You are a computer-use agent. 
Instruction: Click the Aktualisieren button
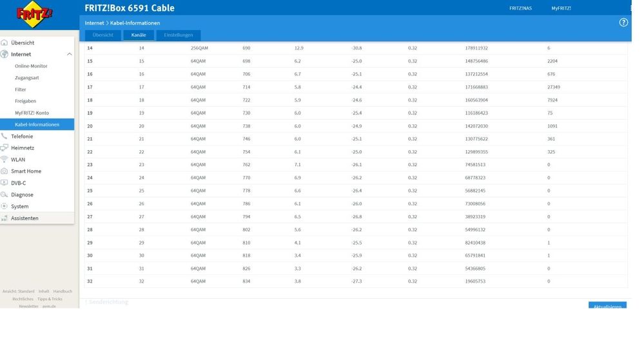(607, 306)
